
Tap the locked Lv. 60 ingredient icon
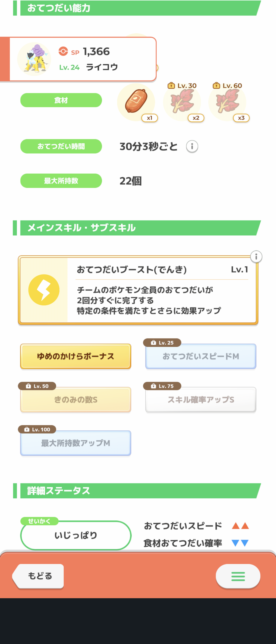pyautogui.click(x=227, y=102)
